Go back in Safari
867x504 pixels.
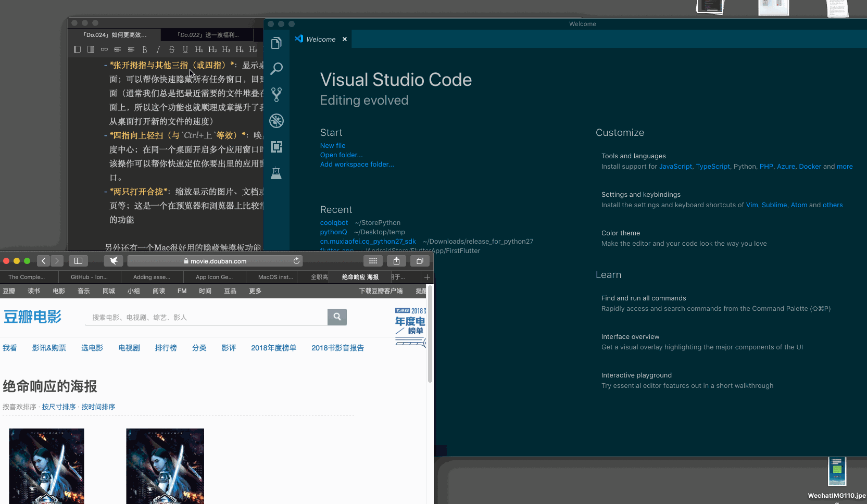tap(44, 261)
